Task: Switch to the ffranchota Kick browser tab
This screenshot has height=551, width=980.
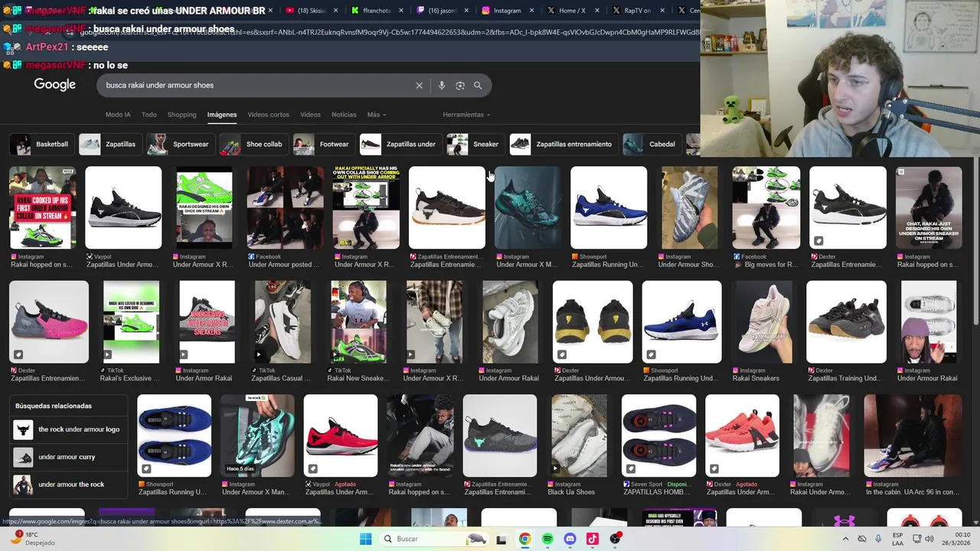Action: point(375,11)
